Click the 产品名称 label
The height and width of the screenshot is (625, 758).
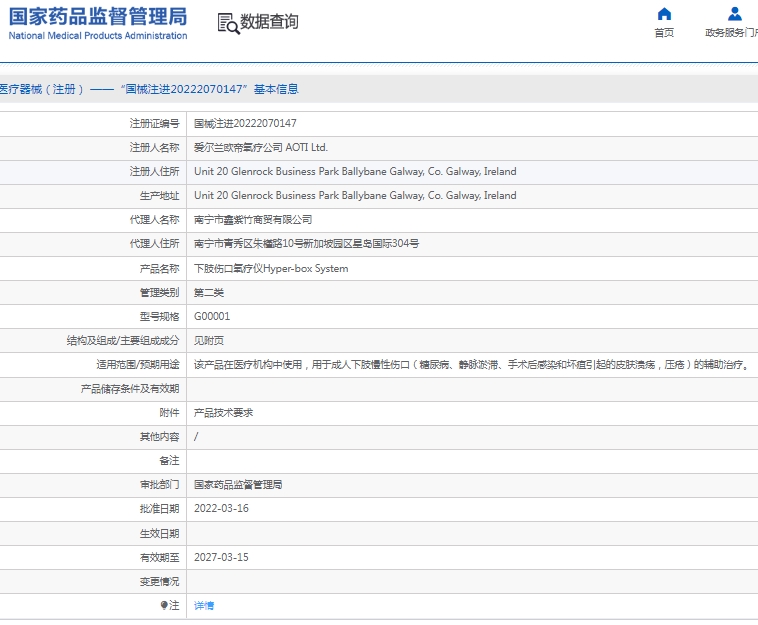160,268
